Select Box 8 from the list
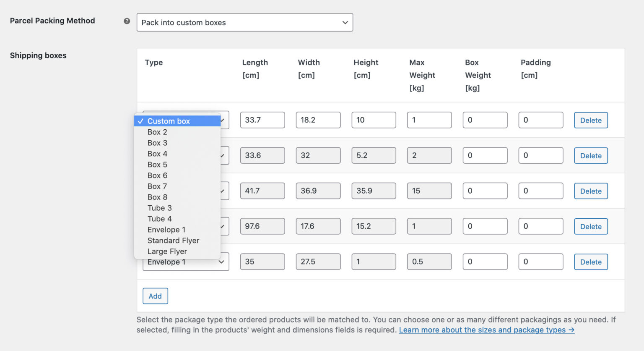The image size is (644, 351). coord(157,197)
